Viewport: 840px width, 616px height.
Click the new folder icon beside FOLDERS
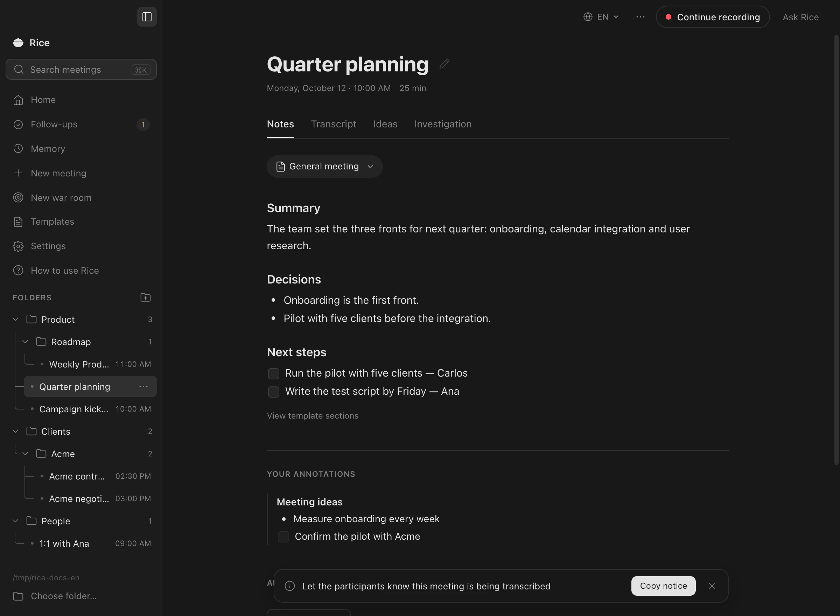(x=145, y=297)
